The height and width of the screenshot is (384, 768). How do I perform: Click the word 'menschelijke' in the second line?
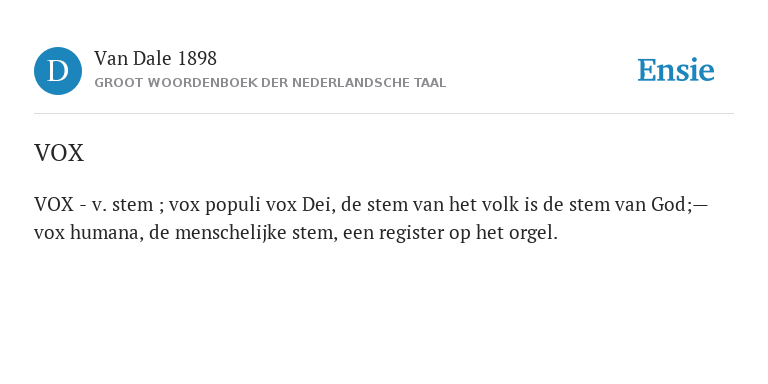231,233
